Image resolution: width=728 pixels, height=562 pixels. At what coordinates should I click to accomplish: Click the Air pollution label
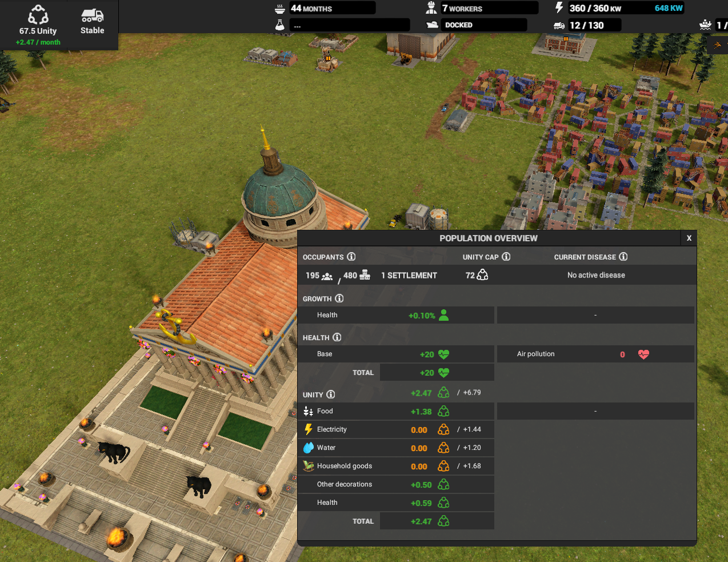pyautogui.click(x=535, y=354)
